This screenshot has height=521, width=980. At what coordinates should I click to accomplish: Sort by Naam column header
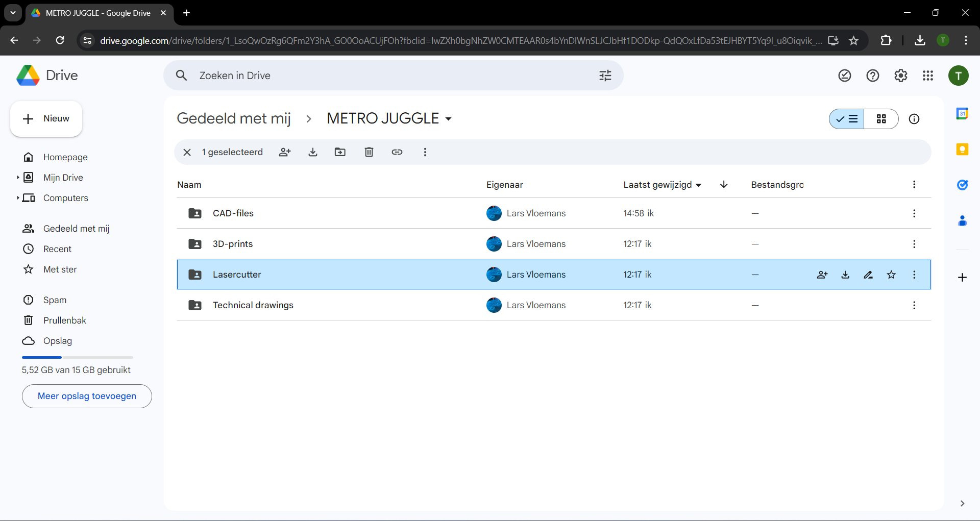pyautogui.click(x=189, y=185)
